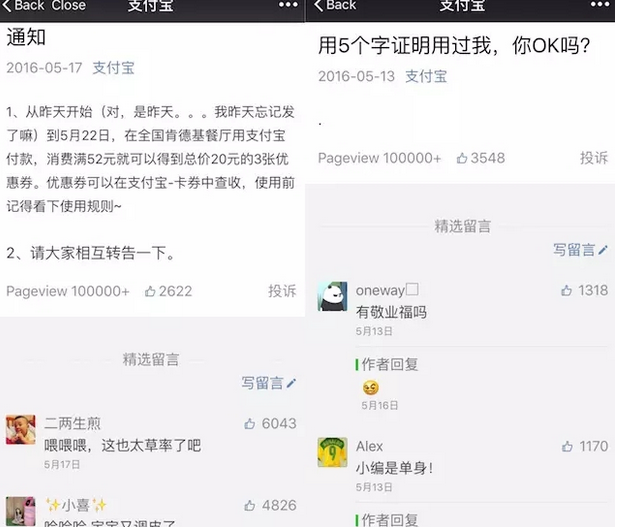Screen dimensions: 618x527
Task: Open the right screen's three-dot more menu
Action: [x=600, y=5]
